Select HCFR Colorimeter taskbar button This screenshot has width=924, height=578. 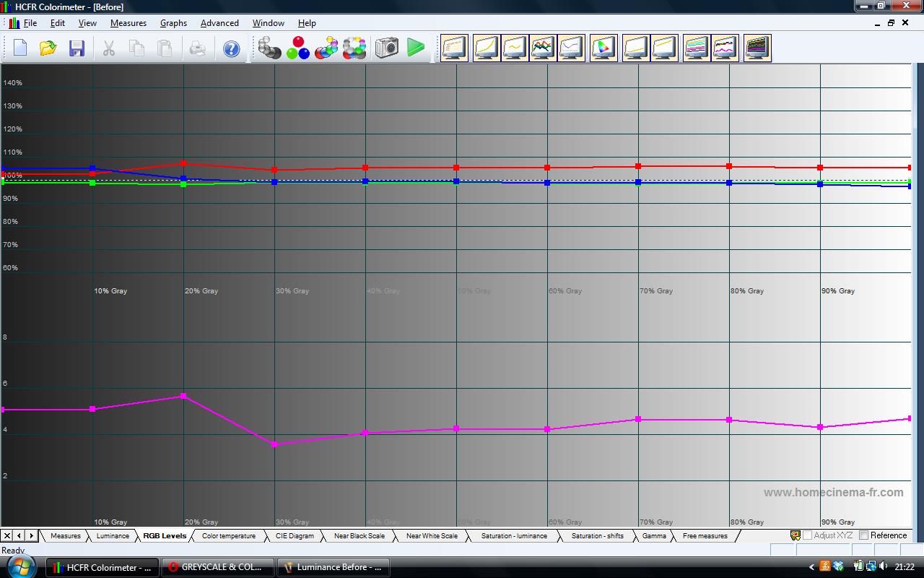pos(103,567)
